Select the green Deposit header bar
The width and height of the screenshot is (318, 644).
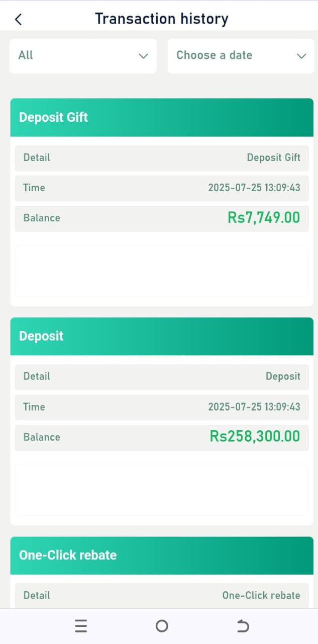tap(162, 336)
